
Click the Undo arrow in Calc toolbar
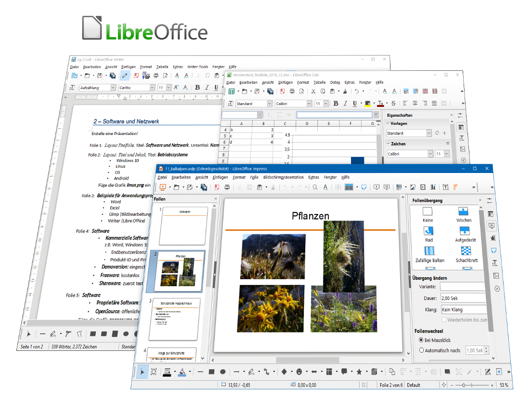point(357,92)
